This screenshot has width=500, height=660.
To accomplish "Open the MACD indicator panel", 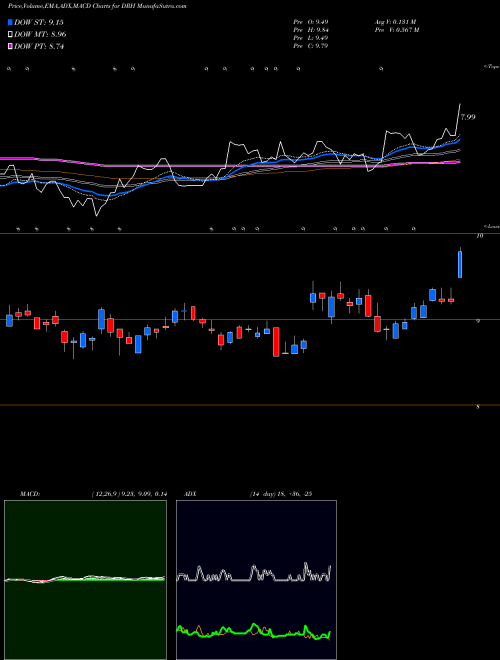I will 85,580.
